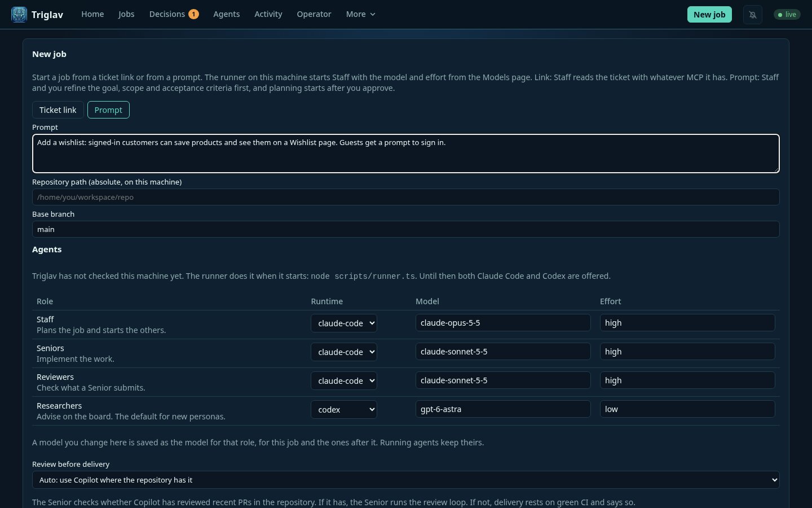Click the Triglav logo icon
Viewport: 812px width, 508px height.
tap(19, 15)
